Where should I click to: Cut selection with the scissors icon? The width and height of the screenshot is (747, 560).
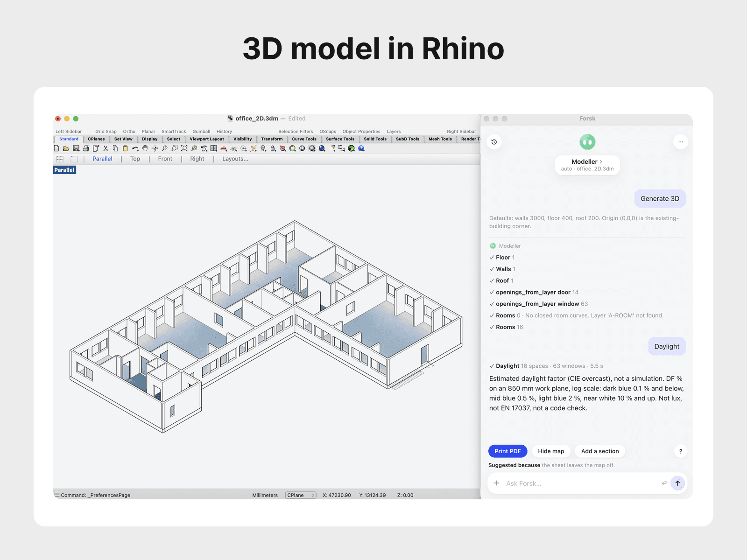tap(106, 148)
